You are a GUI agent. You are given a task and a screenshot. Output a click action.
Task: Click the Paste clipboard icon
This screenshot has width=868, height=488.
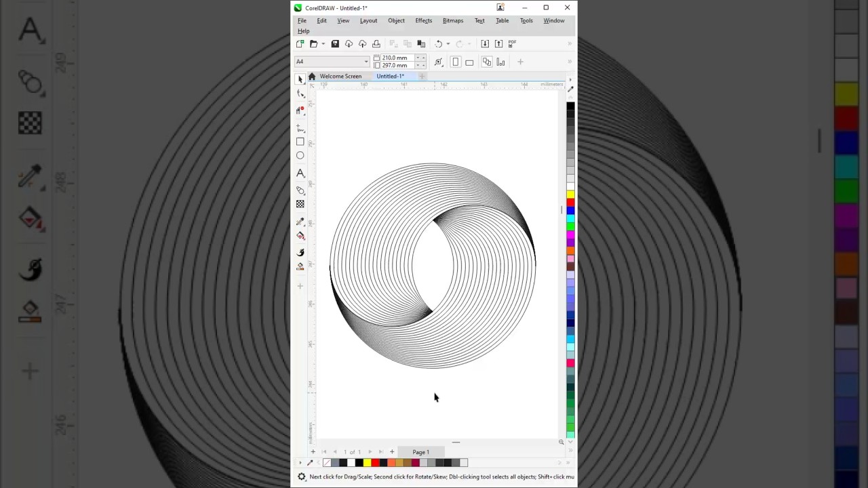pos(421,44)
